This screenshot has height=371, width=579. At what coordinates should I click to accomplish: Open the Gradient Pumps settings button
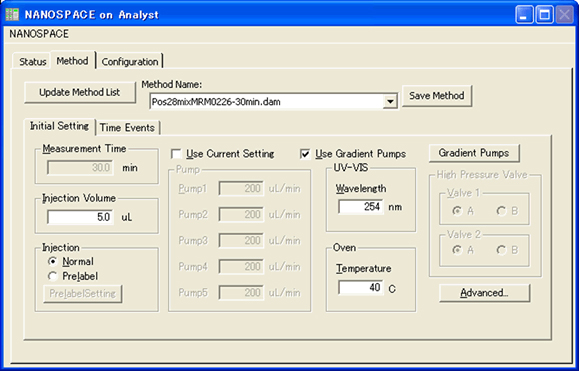click(x=474, y=153)
